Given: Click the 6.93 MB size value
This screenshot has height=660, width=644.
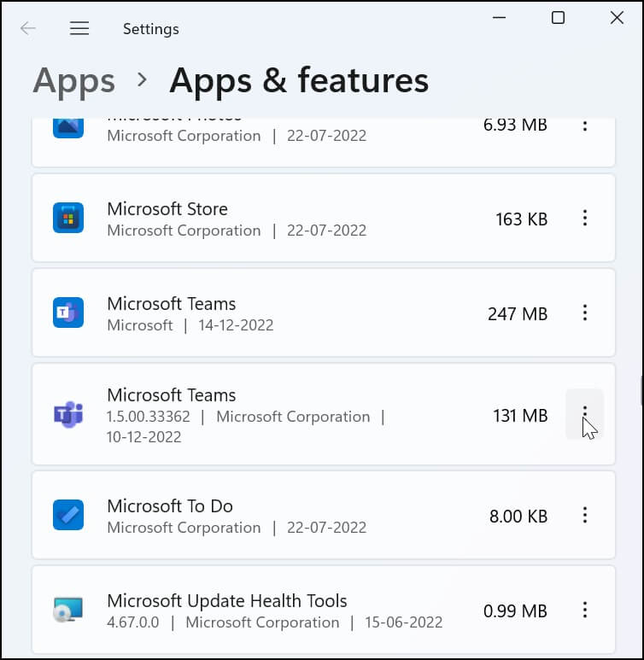Looking at the screenshot, I should pos(515,125).
